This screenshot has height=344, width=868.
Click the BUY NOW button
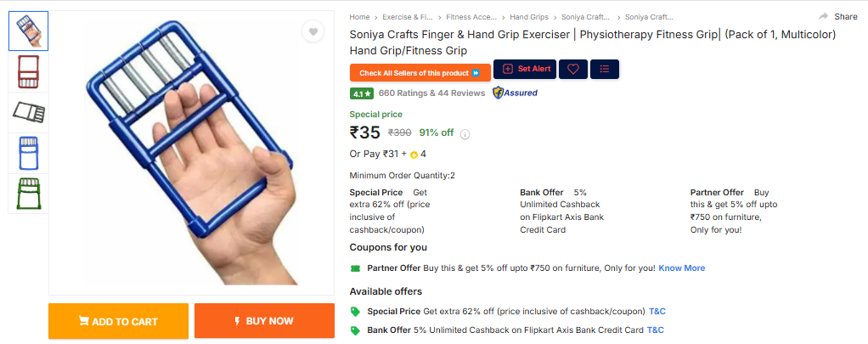click(x=265, y=321)
